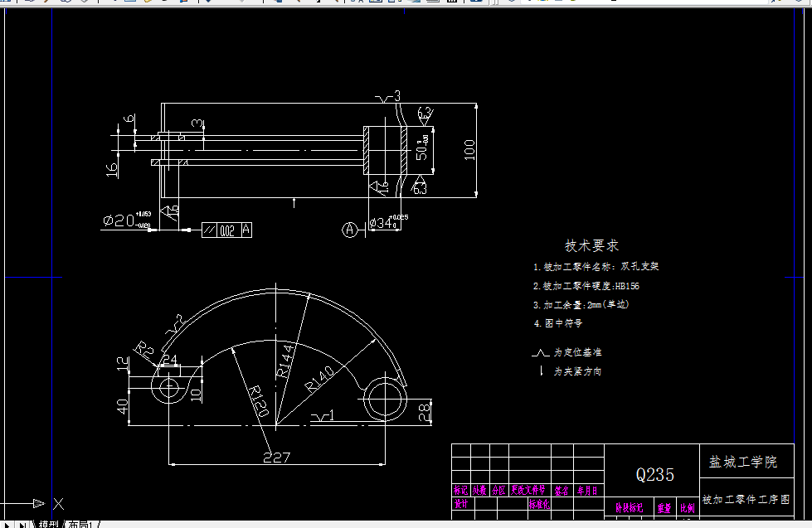Select the 16 vertical dimension text
812x528 pixels.
112,170
